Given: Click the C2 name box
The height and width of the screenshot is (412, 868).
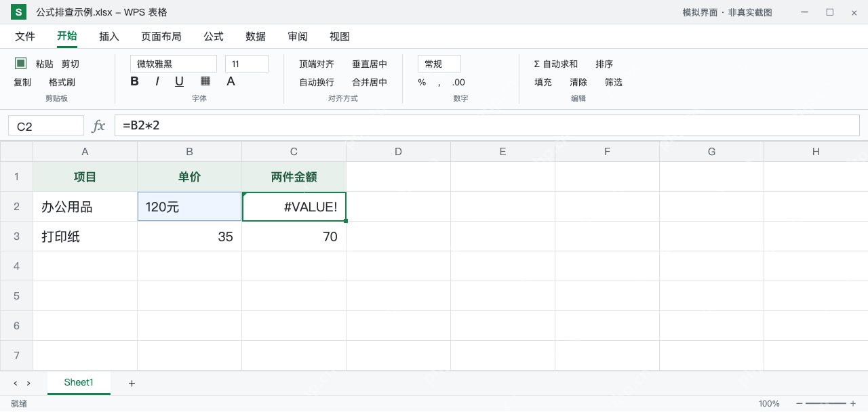Looking at the screenshot, I should click(46, 125).
